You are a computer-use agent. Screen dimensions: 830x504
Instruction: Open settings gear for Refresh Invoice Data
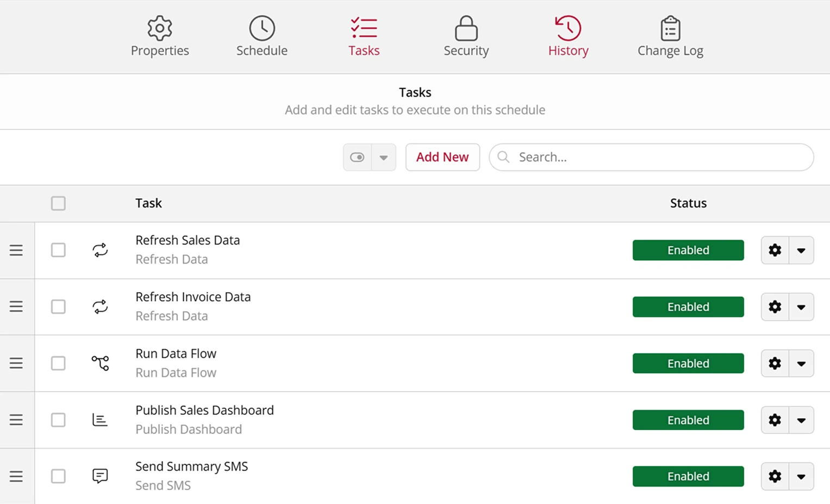(775, 307)
